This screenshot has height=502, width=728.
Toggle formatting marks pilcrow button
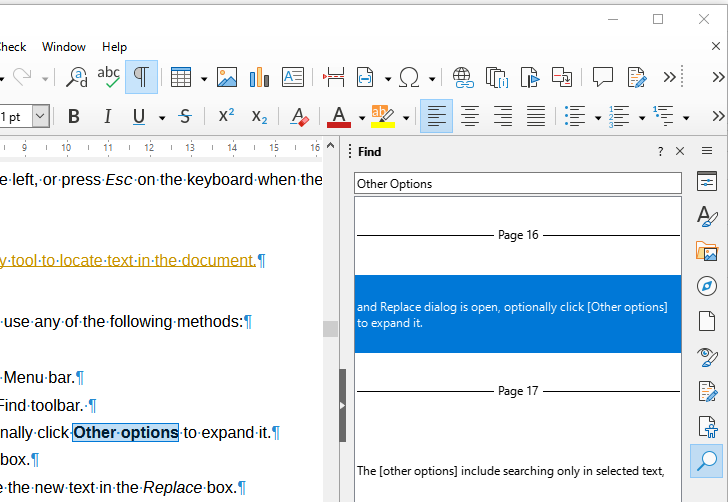point(141,77)
